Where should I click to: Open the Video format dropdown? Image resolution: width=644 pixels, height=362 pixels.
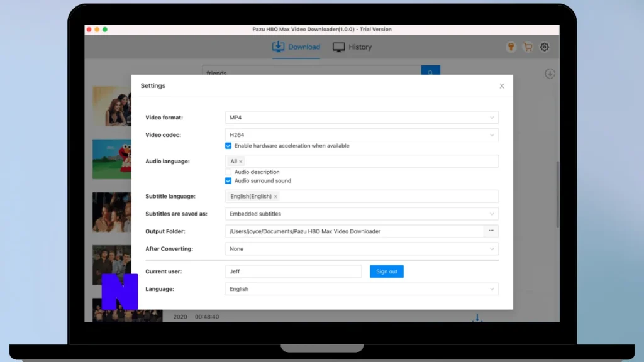point(362,118)
